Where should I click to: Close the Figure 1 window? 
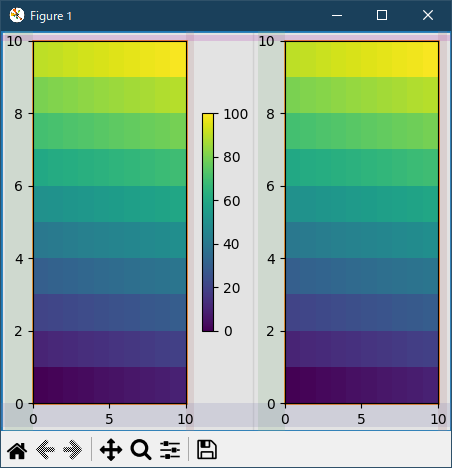(428, 15)
